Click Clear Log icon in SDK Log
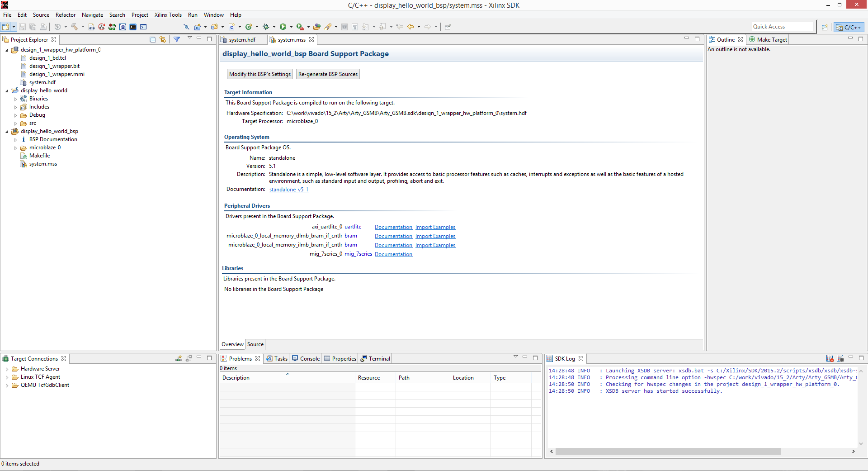Viewport: 868px width, 471px height. pos(830,358)
